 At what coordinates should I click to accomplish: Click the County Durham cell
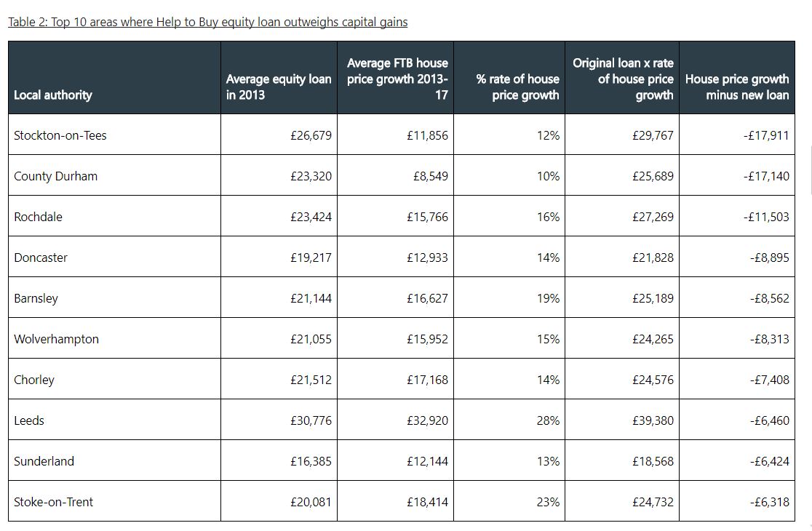(x=55, y=176)
